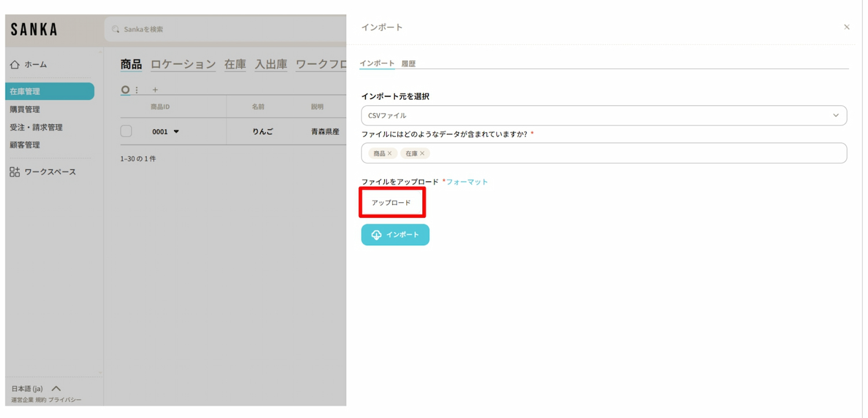The width and height of the screenshot is (868, 418).
Task: Select the circle view icon
Action: click(x=125, y=90)
